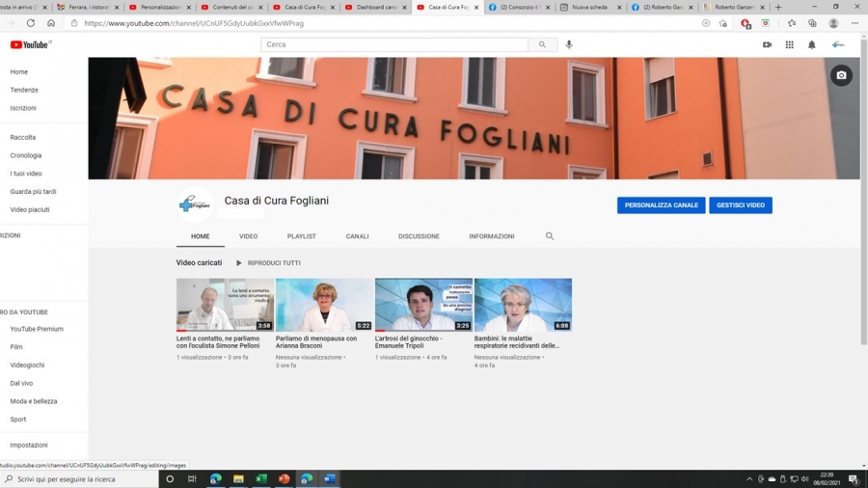Click the search magnifier button

tap(542, 44)
